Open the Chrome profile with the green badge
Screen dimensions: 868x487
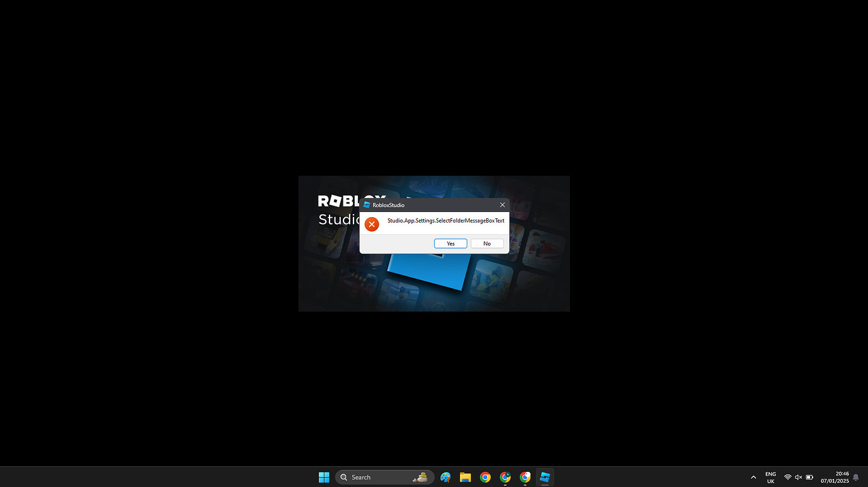[505, 476]
